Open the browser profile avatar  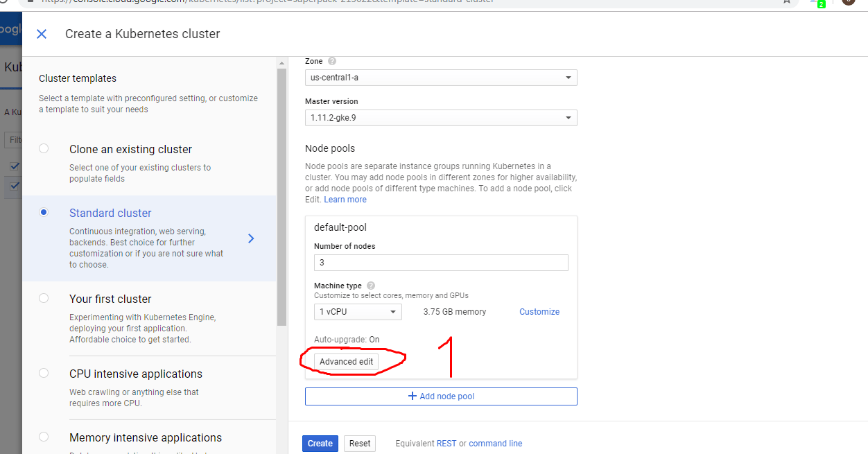[x=849, y=3]
